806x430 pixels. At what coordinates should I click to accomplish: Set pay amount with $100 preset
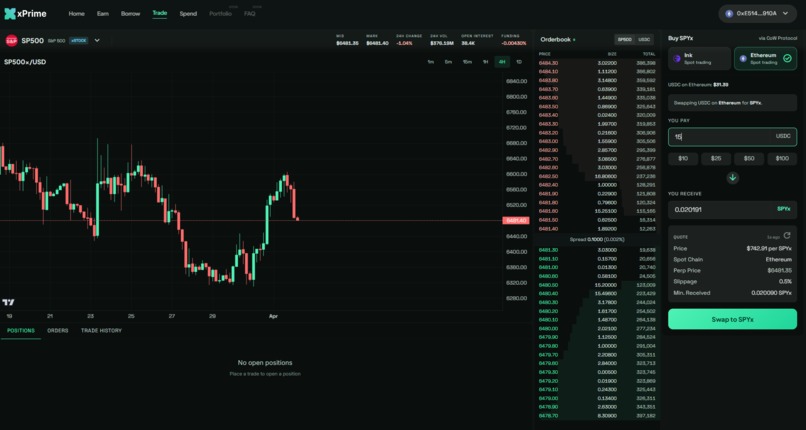pyautogui.click(x=782, y=159)
